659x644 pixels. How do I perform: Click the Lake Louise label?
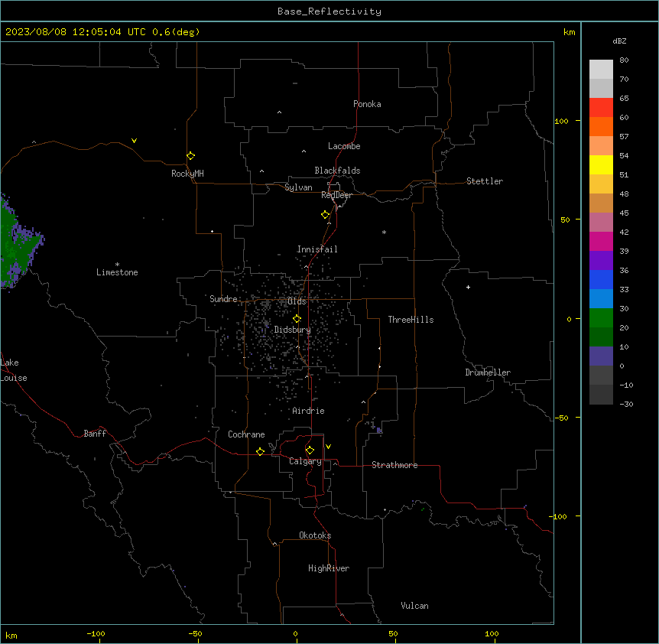click(x=14, y=370)
